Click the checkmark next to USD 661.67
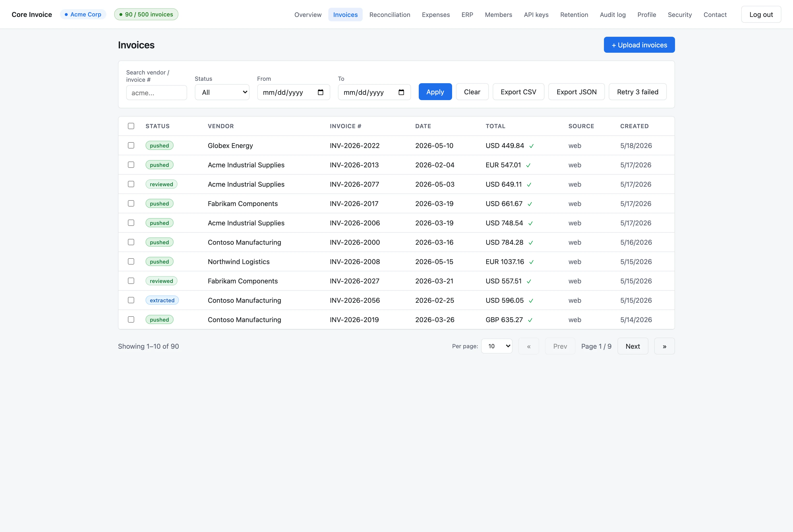 click(530, 204)
